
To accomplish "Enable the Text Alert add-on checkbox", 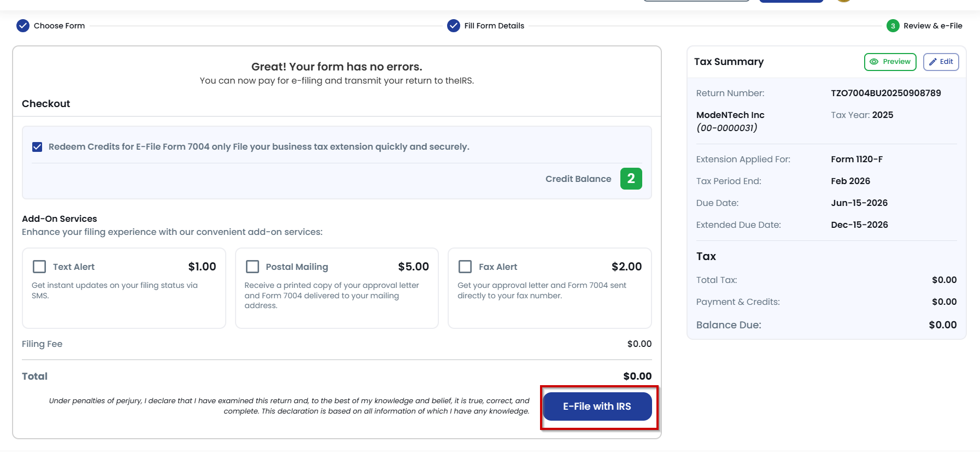I will (39, 267).
